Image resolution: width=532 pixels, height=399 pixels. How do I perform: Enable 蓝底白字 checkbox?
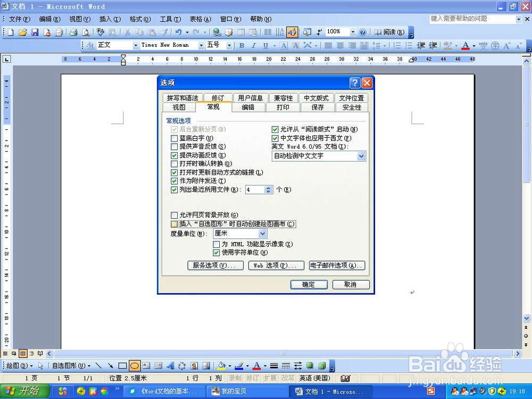(x=174, y=138)
